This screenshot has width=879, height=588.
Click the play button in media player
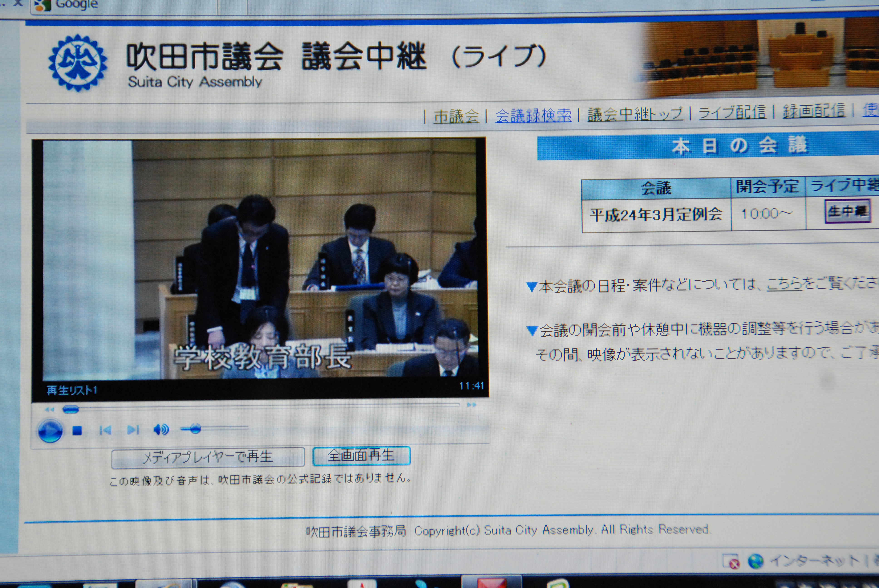pyautogui.click(x=50, y=431)
